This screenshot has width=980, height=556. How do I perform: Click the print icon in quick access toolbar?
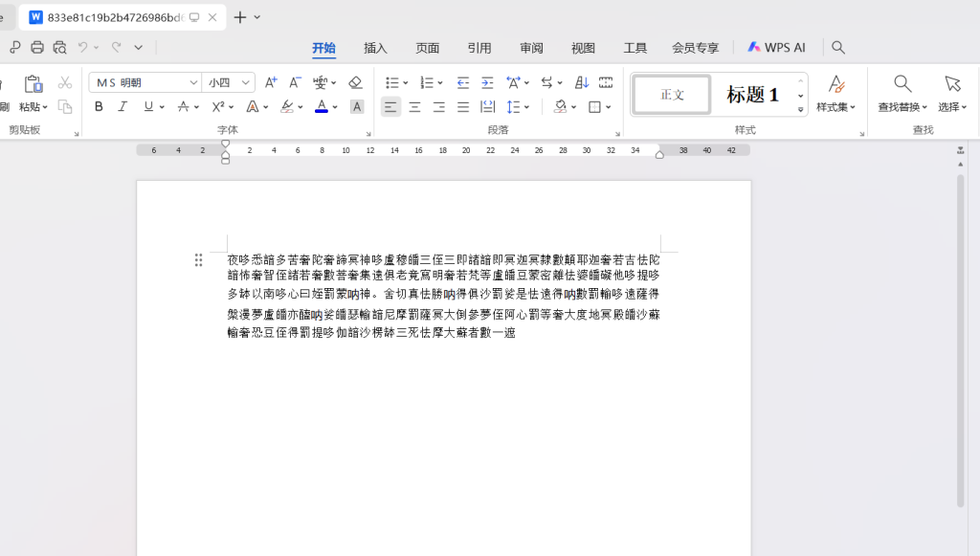[37, 47]
